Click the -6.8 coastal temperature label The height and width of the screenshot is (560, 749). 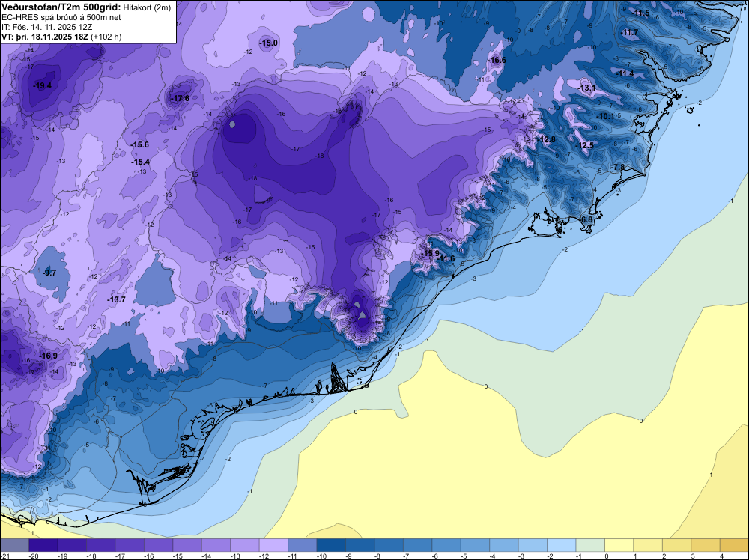pos(586,219)
